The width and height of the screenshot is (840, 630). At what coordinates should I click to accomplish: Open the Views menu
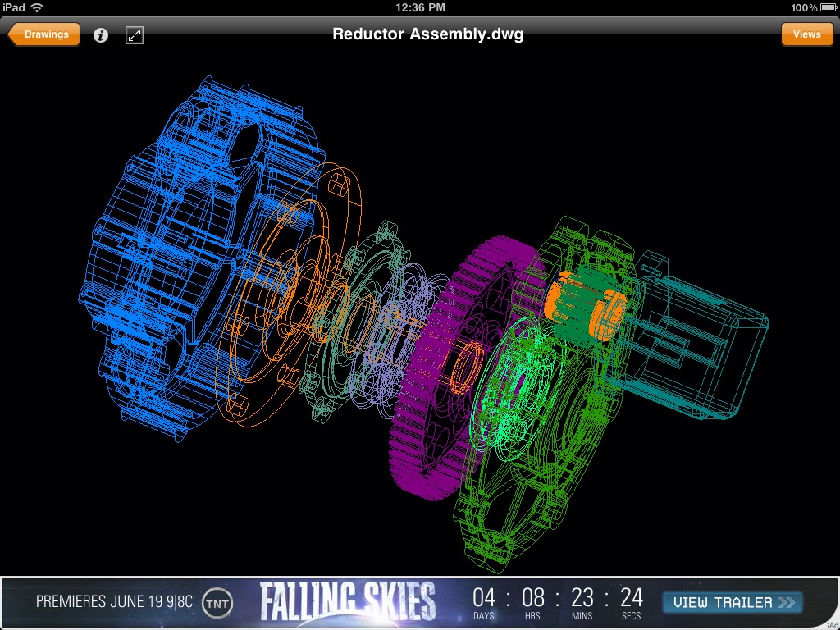pyautogui.click(x=806, y=34)
